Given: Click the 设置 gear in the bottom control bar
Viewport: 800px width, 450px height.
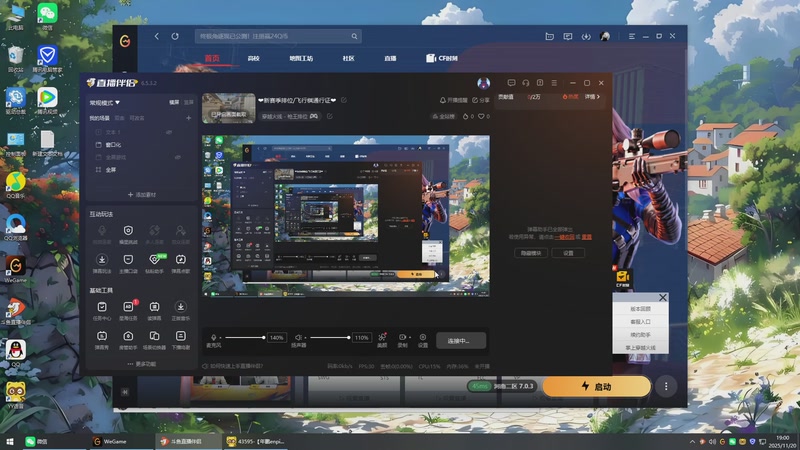Looking at the screenshot, I should (422, 337).
